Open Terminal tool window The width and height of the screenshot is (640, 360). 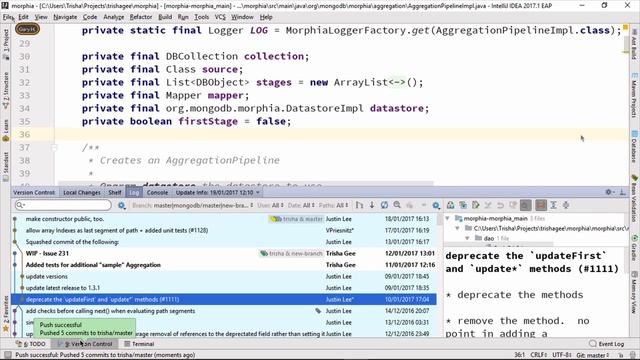pyautogui.click(x=139, y=344)
